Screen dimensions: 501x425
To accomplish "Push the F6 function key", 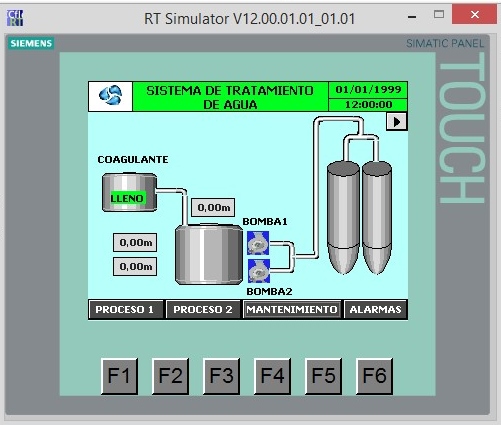I will (x=374, y=376).
